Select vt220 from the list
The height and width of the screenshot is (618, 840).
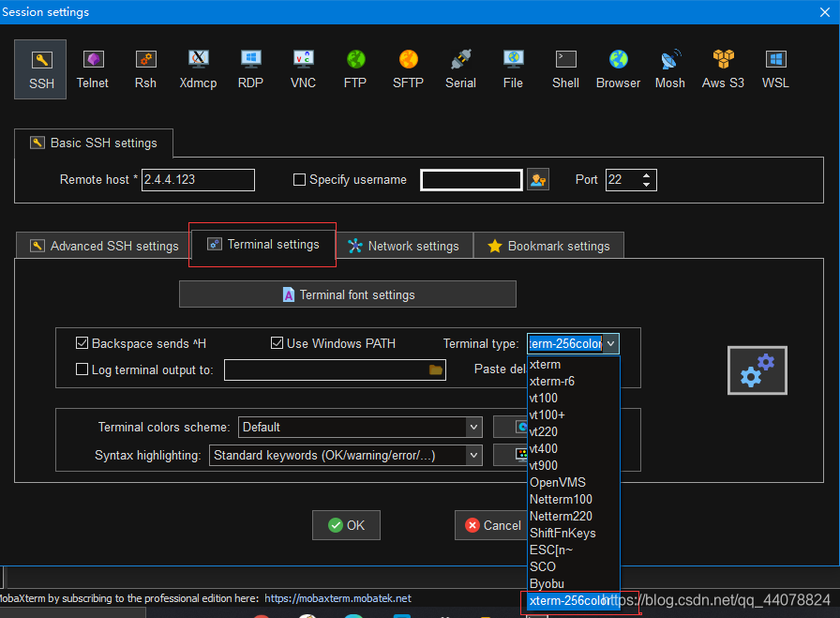(574, 432)
